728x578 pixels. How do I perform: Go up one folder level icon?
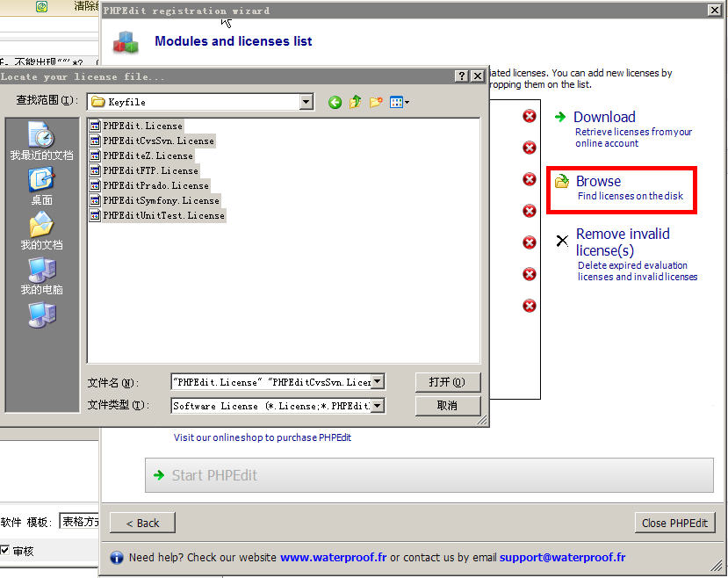click(x=356, y=102)
